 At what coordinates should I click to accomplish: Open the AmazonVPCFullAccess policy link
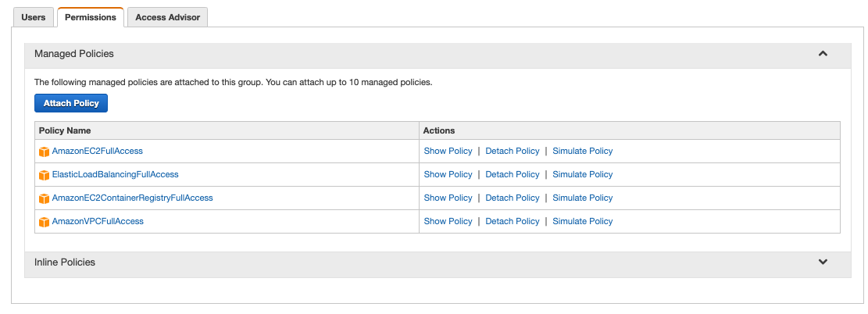[98, 221]
